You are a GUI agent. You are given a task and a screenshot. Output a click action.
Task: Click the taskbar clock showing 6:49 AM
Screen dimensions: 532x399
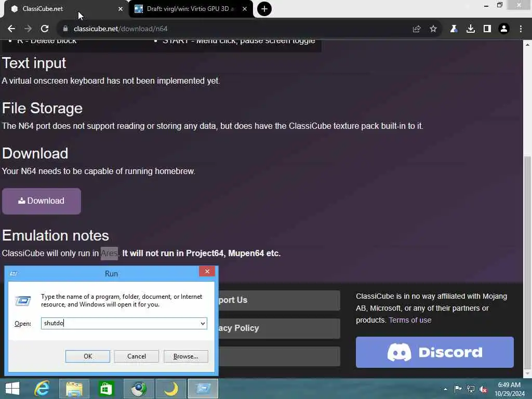(509, 389)
